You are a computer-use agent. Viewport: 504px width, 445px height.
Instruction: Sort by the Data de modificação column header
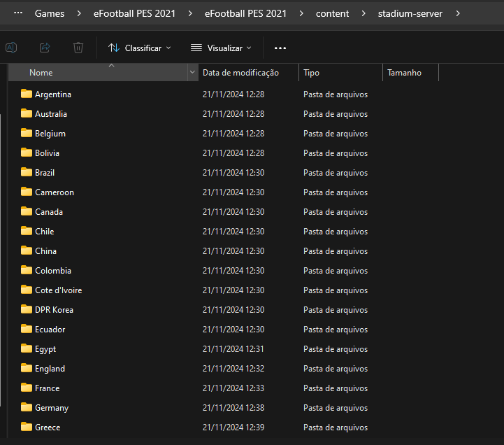[x=240, y=73]
